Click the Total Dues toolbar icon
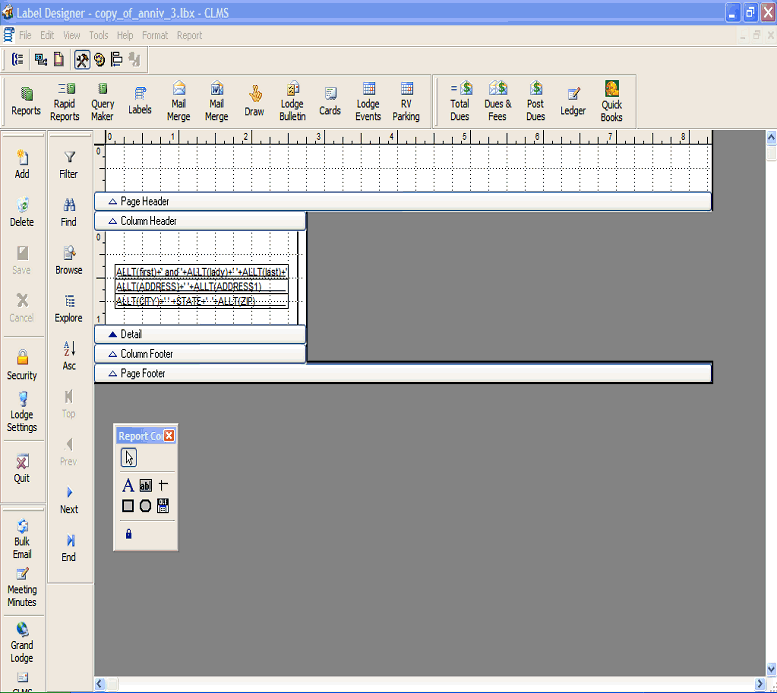 [460, 102]
